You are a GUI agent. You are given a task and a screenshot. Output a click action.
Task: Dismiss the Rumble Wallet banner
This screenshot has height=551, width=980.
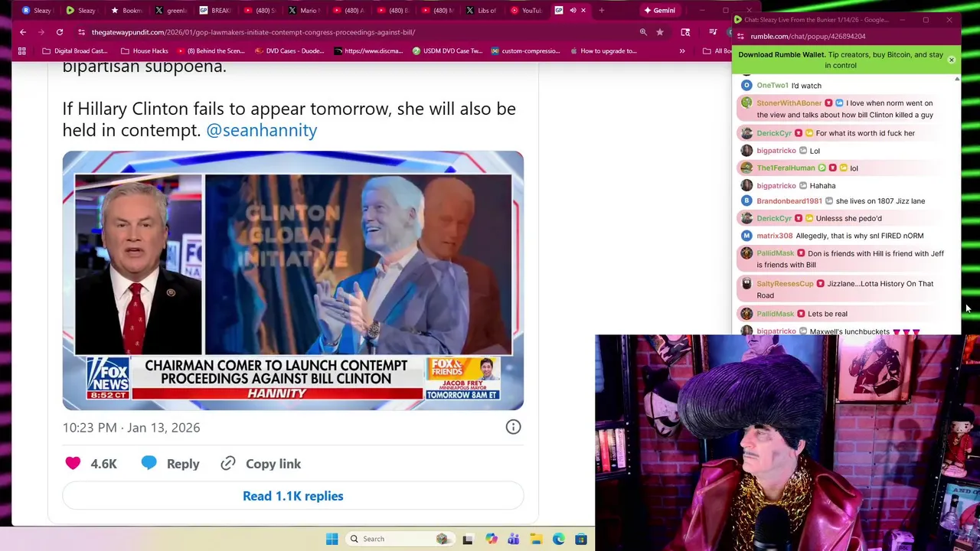[x=952, y=60]
